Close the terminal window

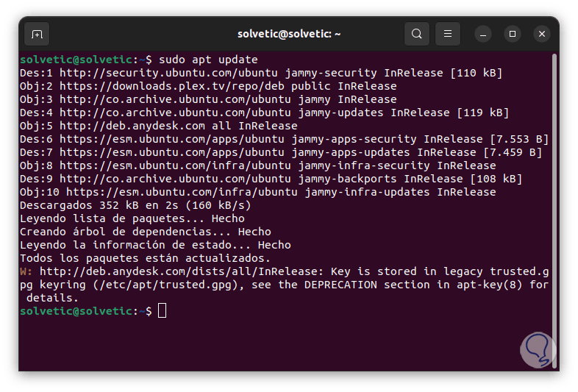pyautogui.click(x=542, y=34)
